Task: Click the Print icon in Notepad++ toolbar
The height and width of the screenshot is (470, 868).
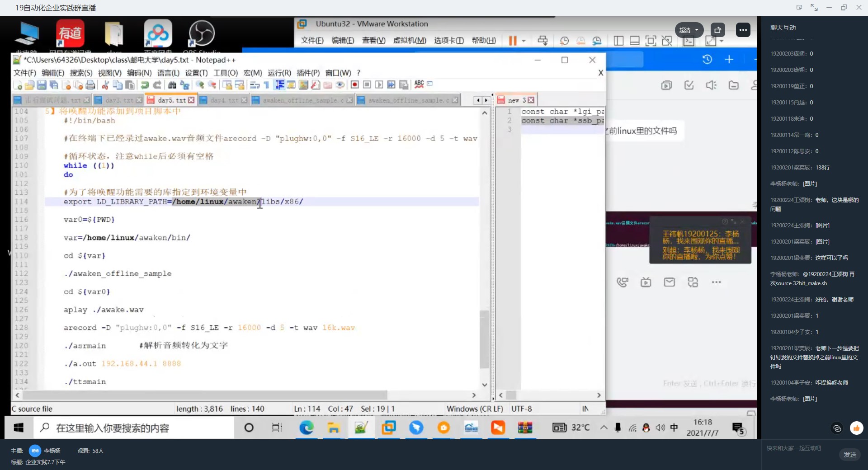Action: tap(90, 85)
